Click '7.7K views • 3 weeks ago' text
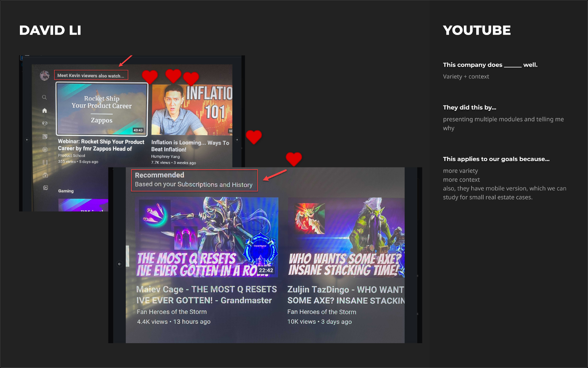The height and width of the screenshot is (368, 588). tap(173, 163)
